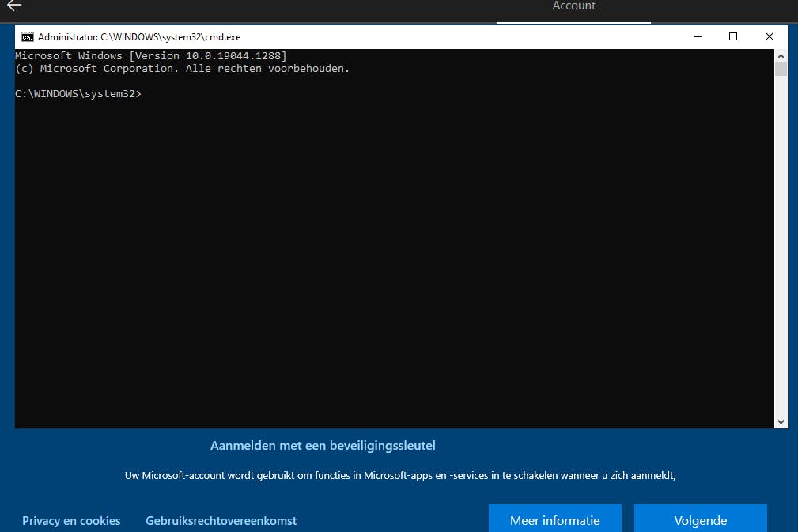Open the 'Gebruiksrechtovereenkomst' link

[x=221, y=521]
